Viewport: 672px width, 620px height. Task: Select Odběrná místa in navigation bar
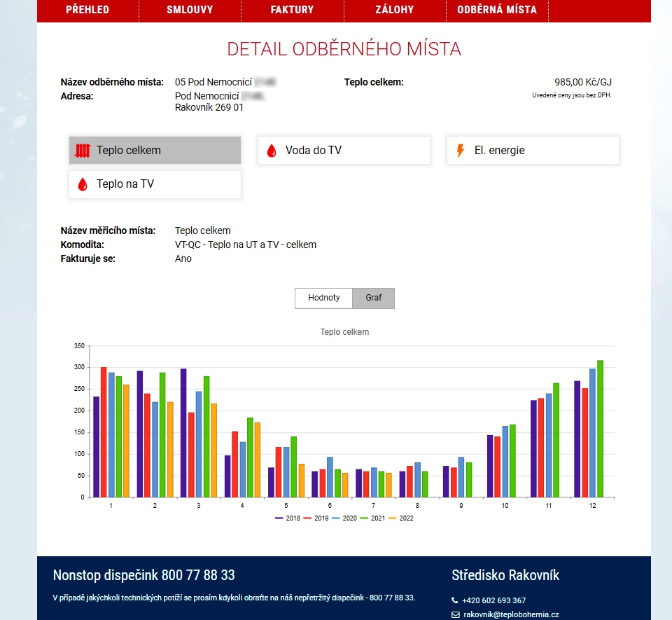click(497, 10)
